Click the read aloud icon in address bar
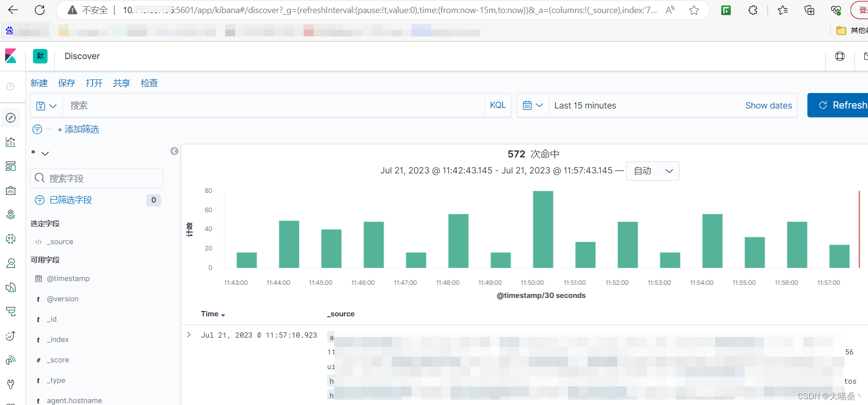This screenshot has height=405, width=868. pos(670,10)
